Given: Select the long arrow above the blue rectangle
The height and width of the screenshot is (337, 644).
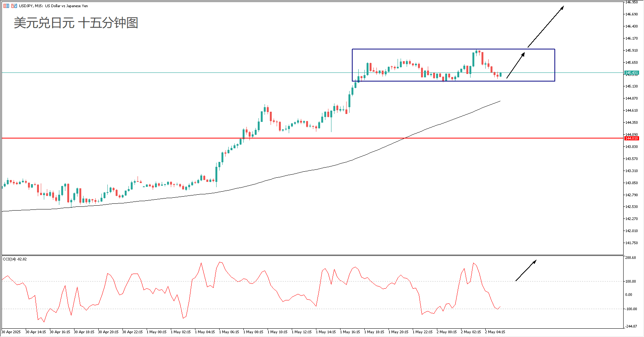Looking at the screenshot, I should (545, 27).
